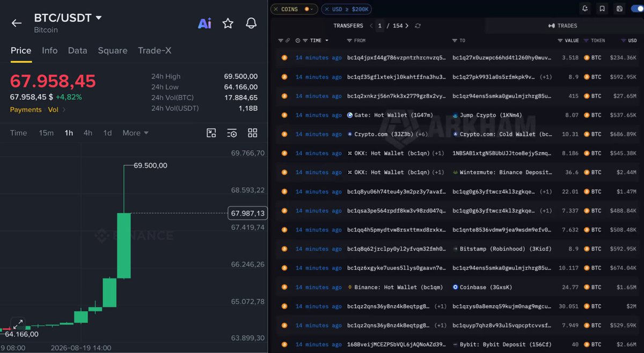This screenshot has height=353, width=644.
Task: Switch to the Trades view in Arkham
Action: [x=562, y=26]
